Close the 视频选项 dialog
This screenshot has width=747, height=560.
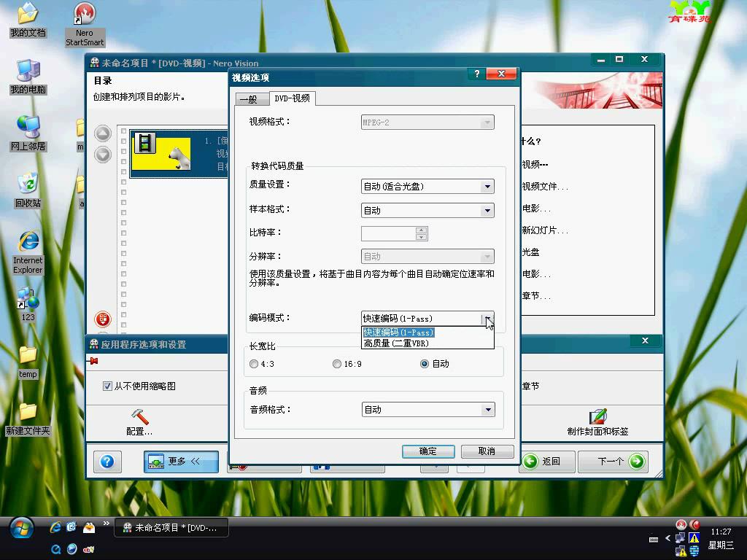point(501,74)
